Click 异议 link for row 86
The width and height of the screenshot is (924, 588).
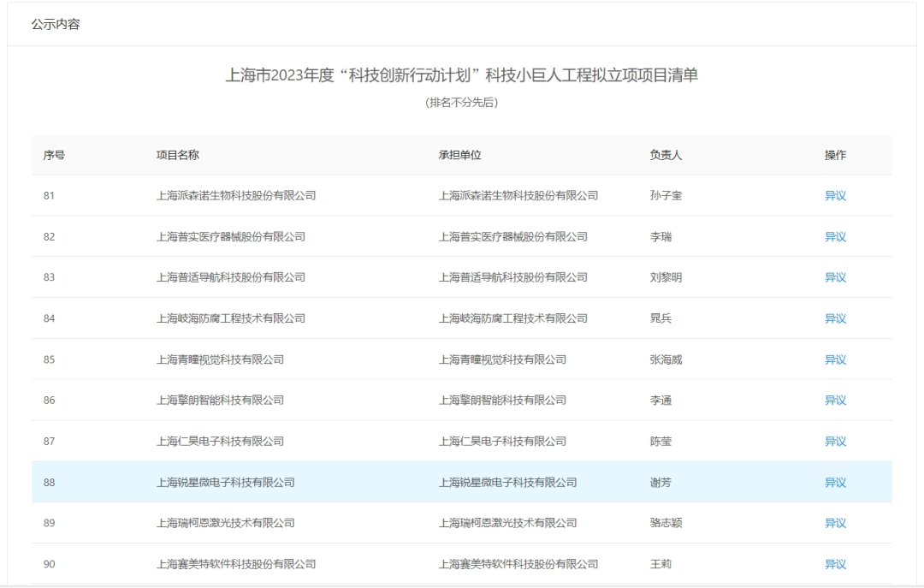click(835, 401)
